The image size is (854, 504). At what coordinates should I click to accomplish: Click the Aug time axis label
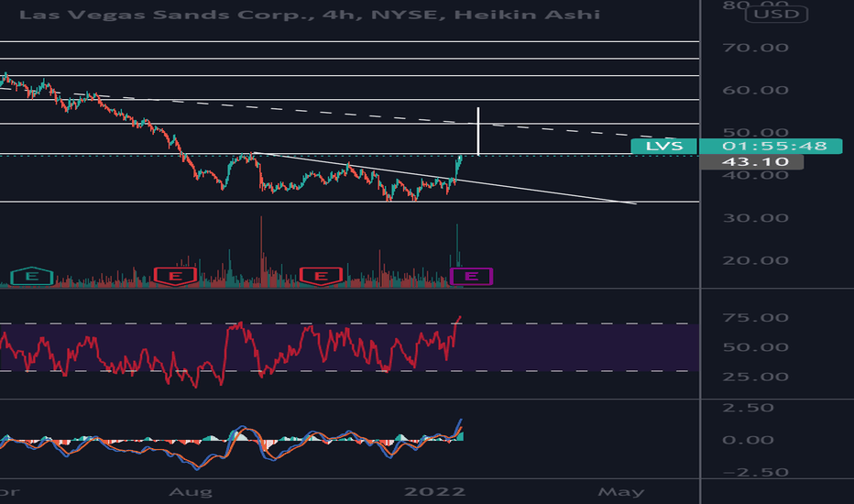pos(191,493)
